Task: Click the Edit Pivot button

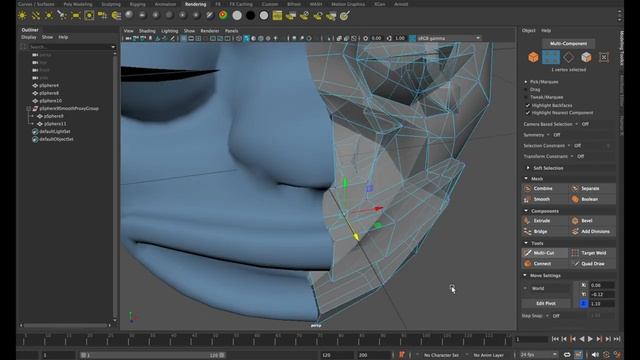Action: coord(546,303)
